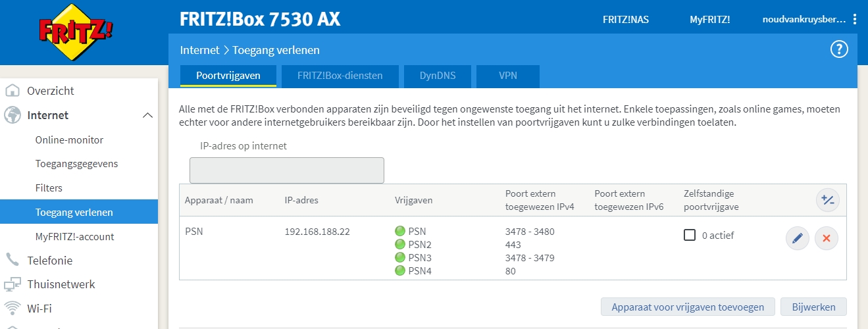The width and height of the screenshot is (868, 329).
Task: Click Apparaat voor vrijgaven toevoegen button
Action: coord(688,307)
